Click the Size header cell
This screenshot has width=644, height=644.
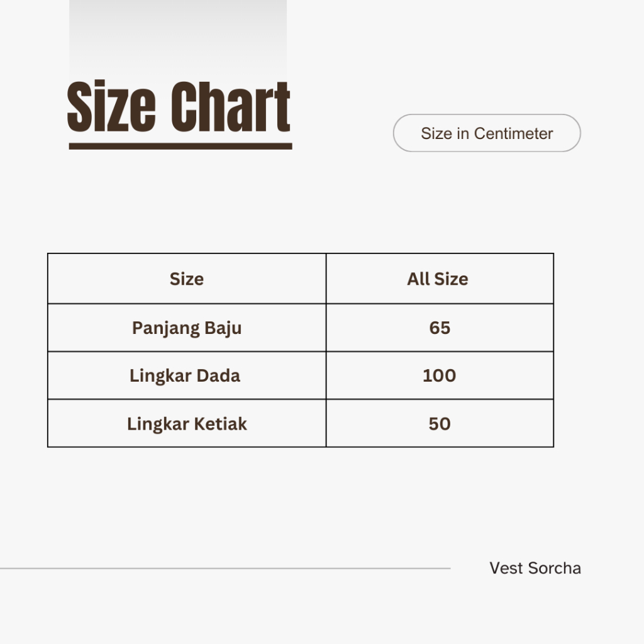tap(187, 279)
